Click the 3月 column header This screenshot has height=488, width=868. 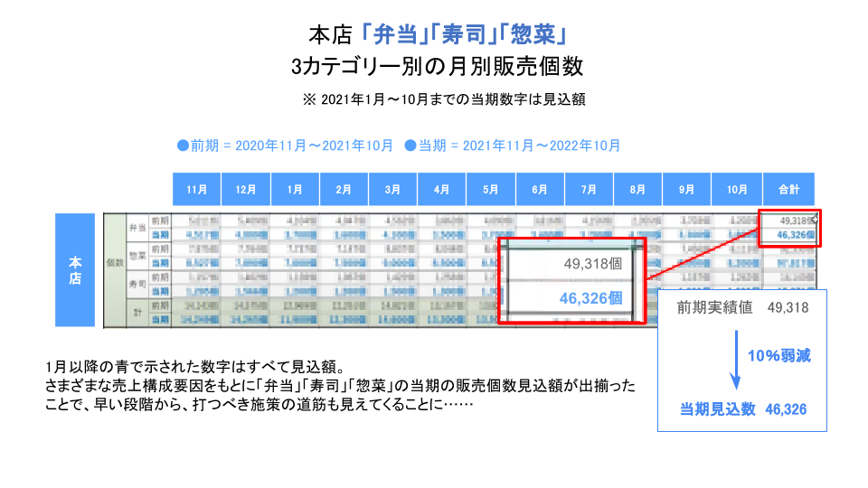tap(392, 189)
